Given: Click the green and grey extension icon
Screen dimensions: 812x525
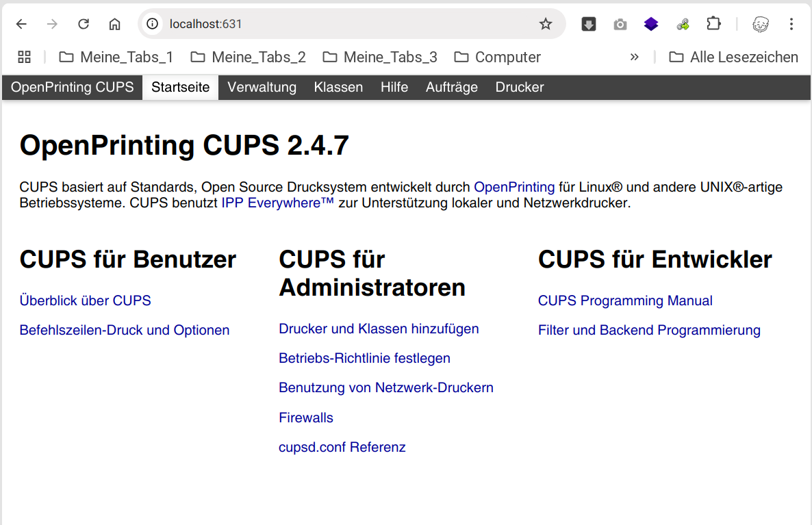Looking at the screenshot, I should [x=683, y=24].
